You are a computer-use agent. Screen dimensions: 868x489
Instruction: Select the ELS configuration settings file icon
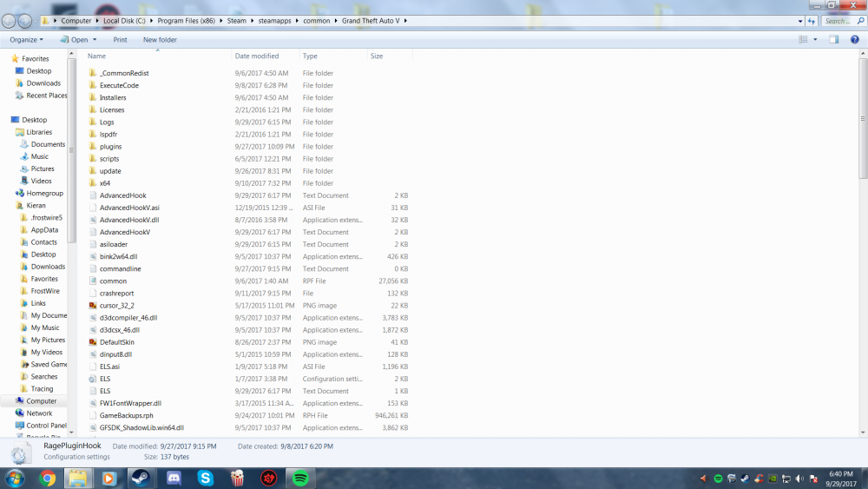coord(93,379)
